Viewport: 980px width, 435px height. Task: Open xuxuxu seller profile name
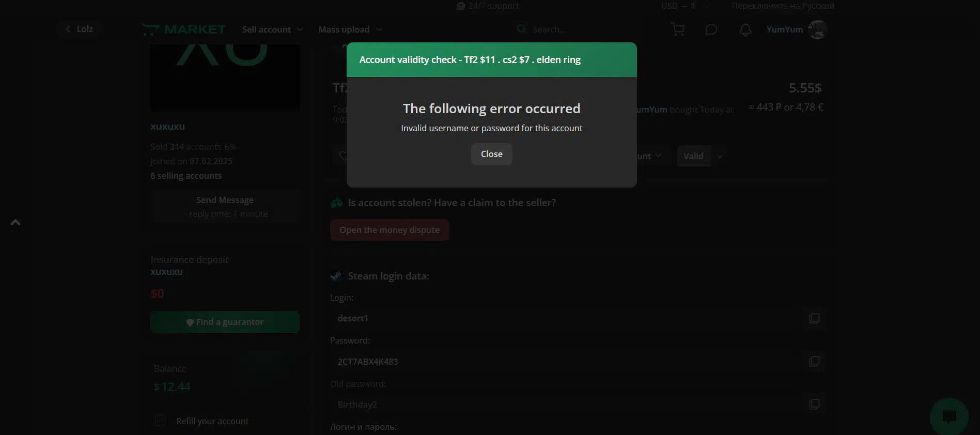[167, 127]
